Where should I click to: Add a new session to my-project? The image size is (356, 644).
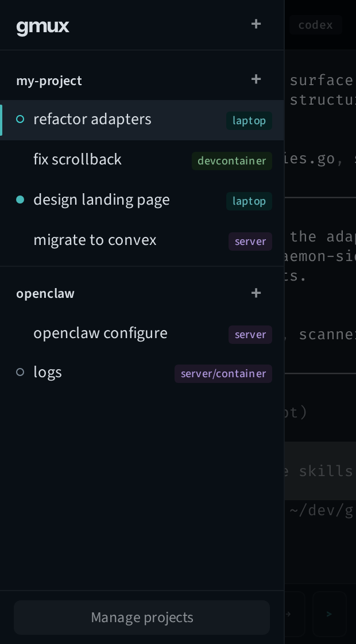coord(256,79)
